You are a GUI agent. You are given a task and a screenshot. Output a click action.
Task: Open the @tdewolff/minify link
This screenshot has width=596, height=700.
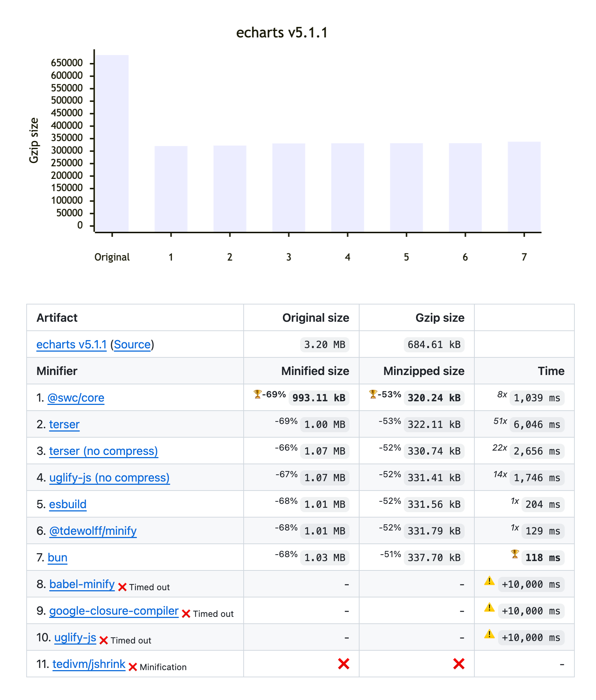click(93, 531)
